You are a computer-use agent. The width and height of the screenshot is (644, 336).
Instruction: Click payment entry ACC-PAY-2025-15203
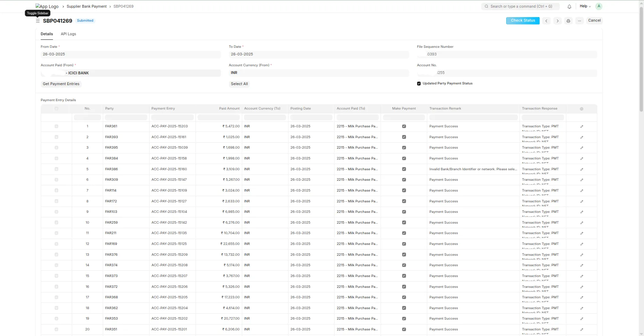pos(169,126)
